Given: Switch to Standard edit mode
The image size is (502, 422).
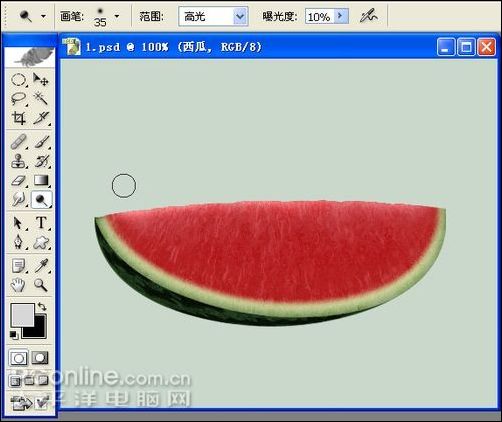Looking at the screenshot, I should tap(19, 358).
